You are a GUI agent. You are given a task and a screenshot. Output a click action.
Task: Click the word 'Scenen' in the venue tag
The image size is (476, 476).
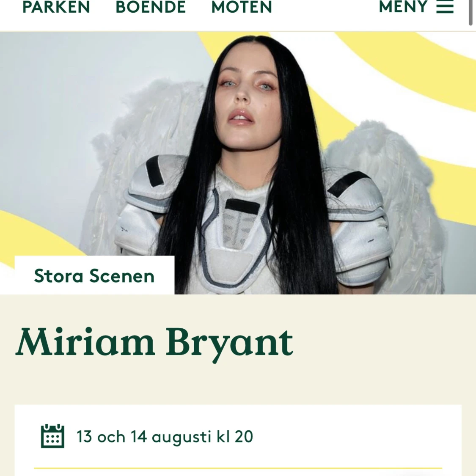click(x=122, y=275)
